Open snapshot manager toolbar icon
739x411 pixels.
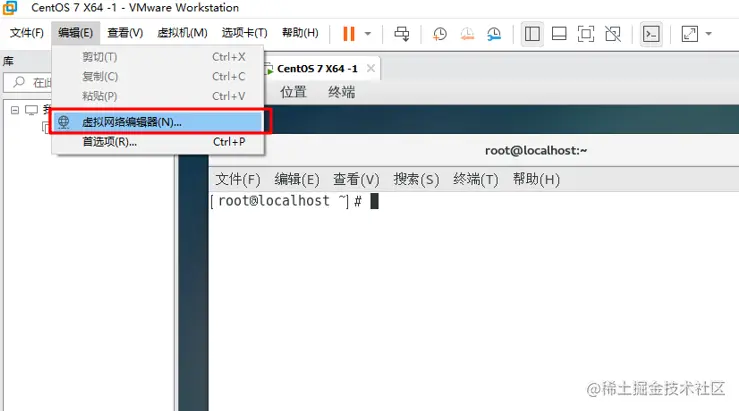click(494, 34)
